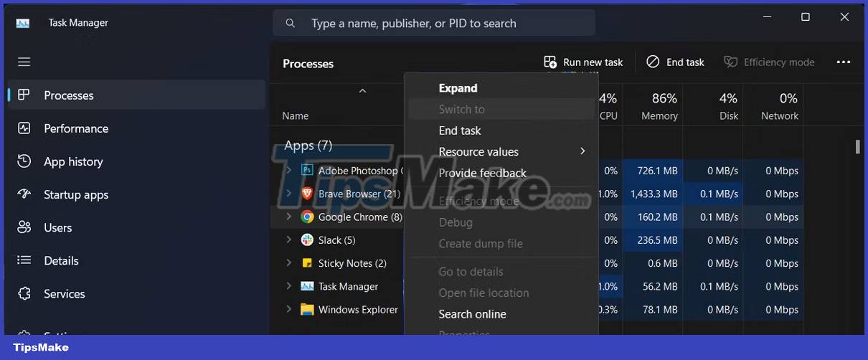The width and height of the screenshot is (868, 360).
Task: Click the processes list vertical scrollbar
Action: pyautogui.click(x=857, y=147)
